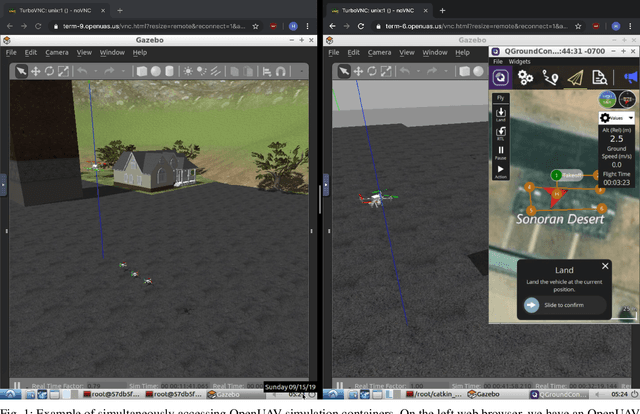Click the Pause button in Fly toolstrip

click(x=501, y=152)
